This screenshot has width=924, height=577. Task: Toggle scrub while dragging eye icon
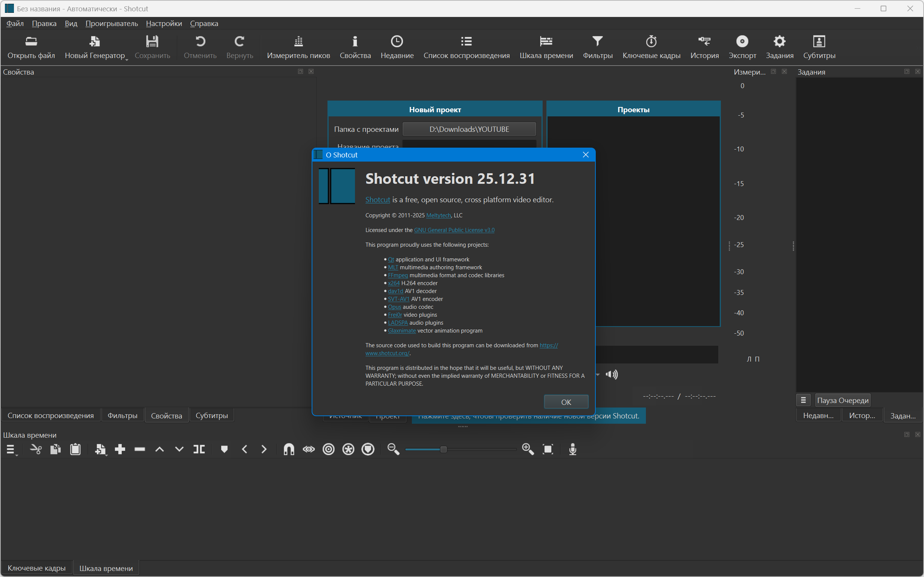309,449
